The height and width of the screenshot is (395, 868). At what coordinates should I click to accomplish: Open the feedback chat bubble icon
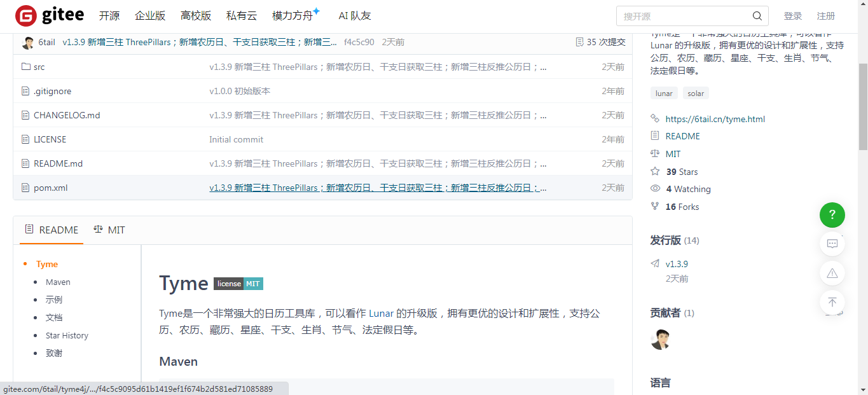coord(832,244)
